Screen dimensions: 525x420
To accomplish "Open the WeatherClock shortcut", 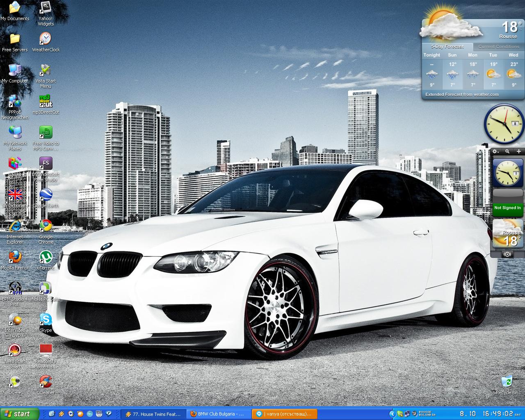I will coord(46,43).
